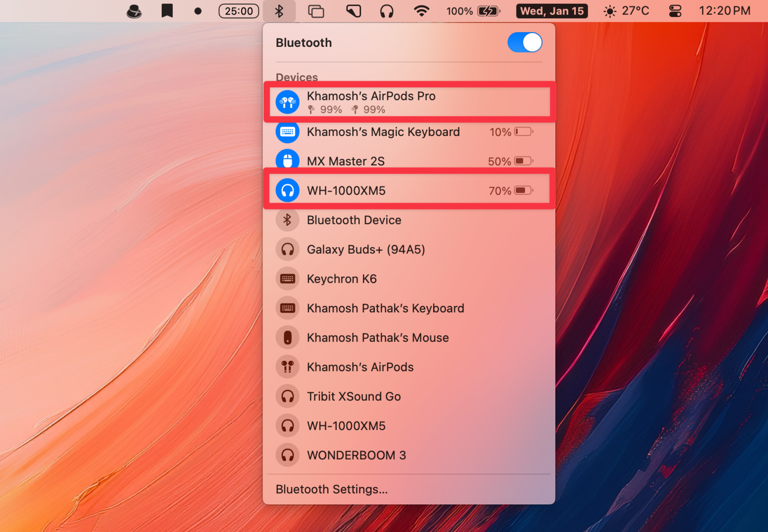Click the black dot menu bar icon
The width and height of the screenshot is (768, 532).
tap(198, 11)
